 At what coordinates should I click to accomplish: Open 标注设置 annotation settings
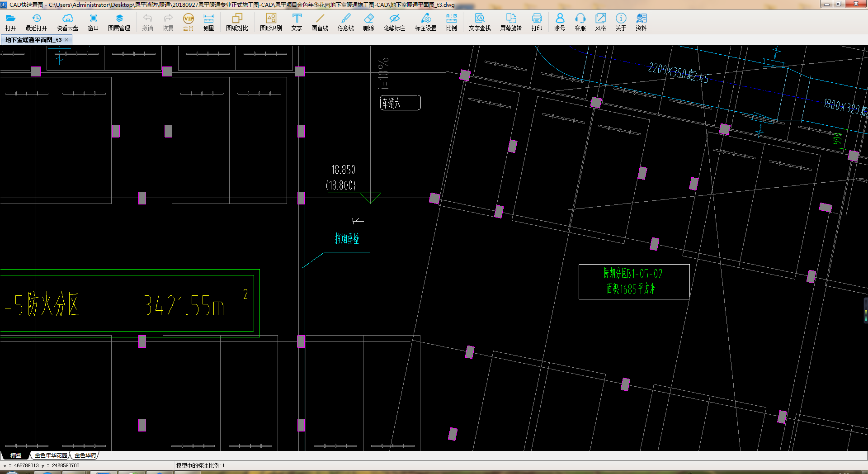[425, 22]
